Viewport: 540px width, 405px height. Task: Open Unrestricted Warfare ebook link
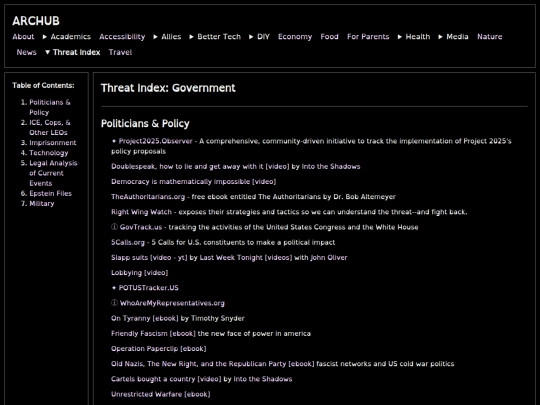click(160, 394)
